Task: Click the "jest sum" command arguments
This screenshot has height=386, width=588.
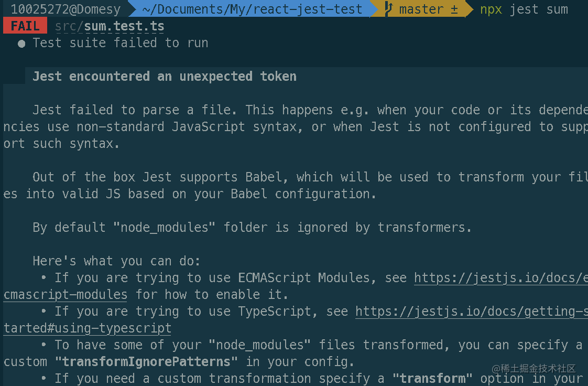Action: coord(539,9)
